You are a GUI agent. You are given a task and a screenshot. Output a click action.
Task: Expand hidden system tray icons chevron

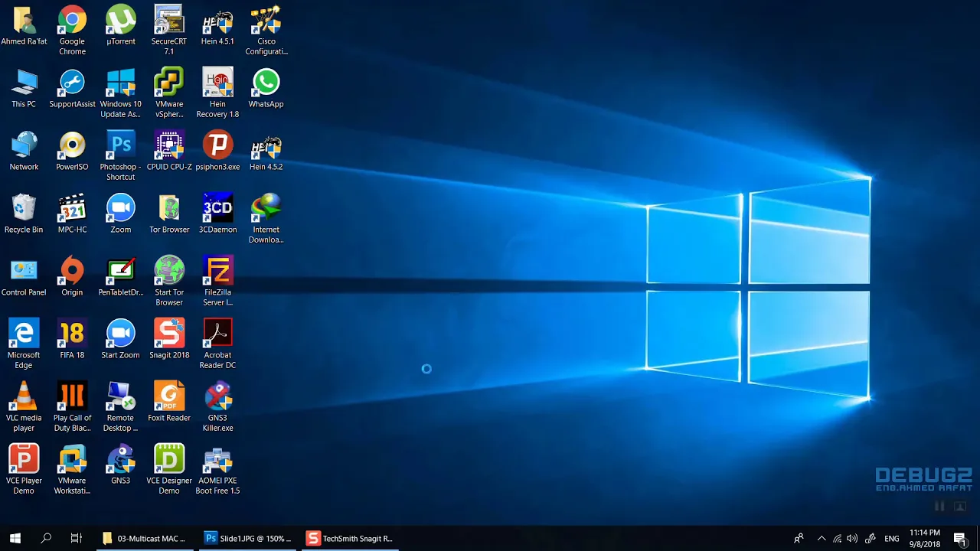click(822, 538)
